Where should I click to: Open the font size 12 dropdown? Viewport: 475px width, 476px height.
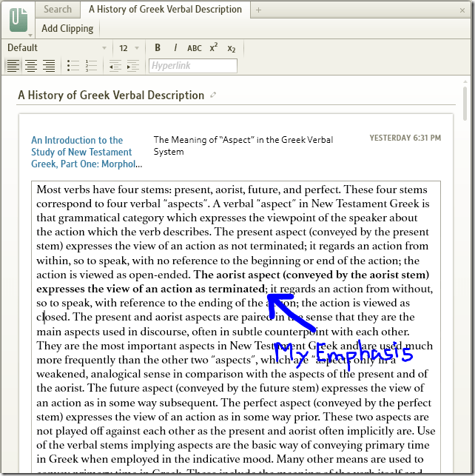click(x=128, y=48)
